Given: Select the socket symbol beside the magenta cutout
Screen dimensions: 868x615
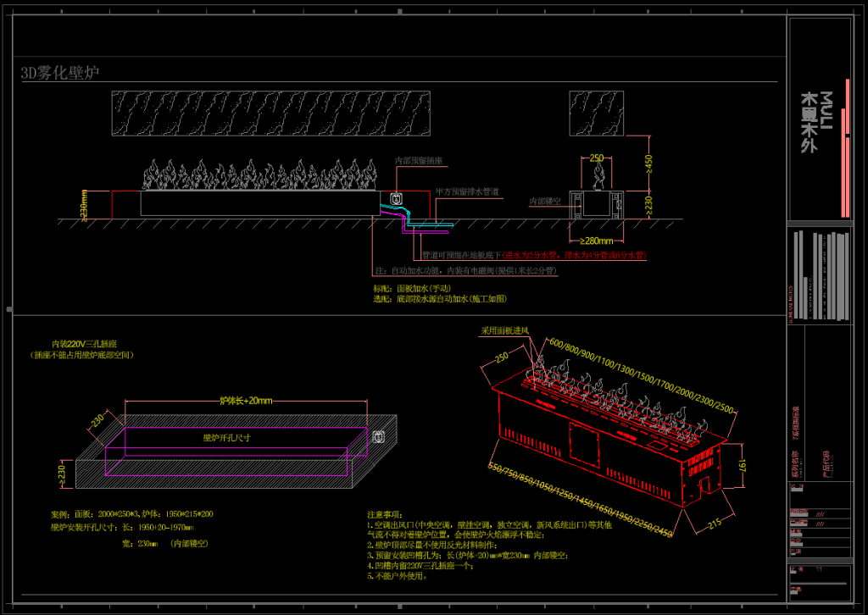Looking at the screenshot, I should coord(379,438).
